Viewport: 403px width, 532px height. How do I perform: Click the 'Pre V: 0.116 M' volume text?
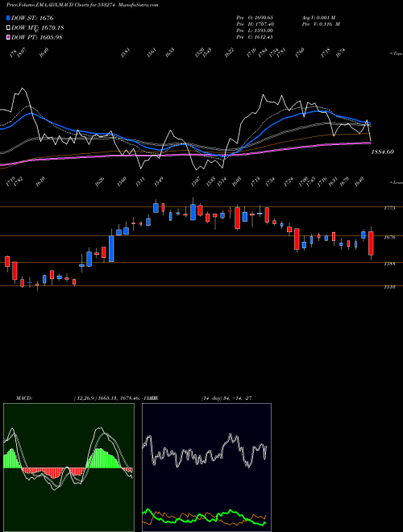click(x=321, y=24)
